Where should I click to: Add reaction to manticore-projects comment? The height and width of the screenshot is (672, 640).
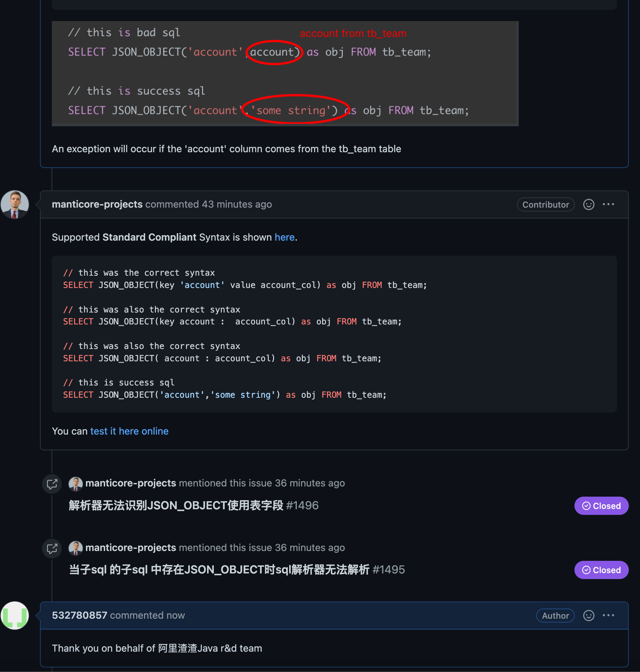tap(588, 204)
